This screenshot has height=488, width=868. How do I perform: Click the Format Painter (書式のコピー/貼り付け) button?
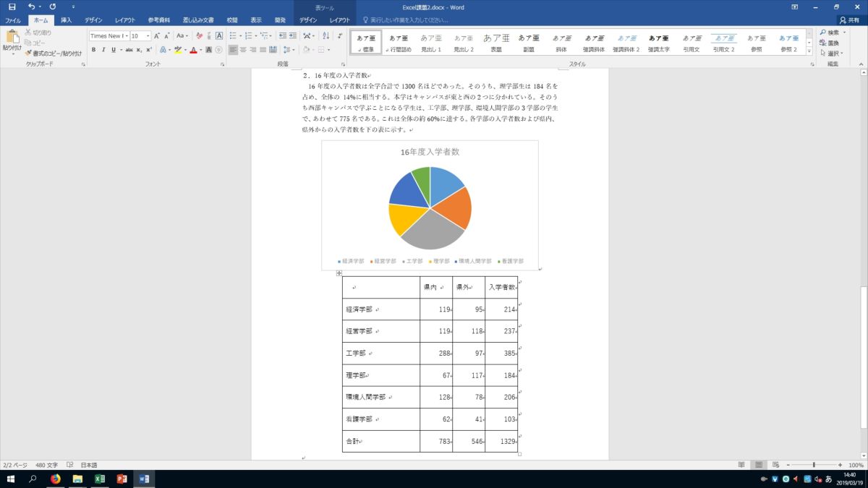pos(53,53)
